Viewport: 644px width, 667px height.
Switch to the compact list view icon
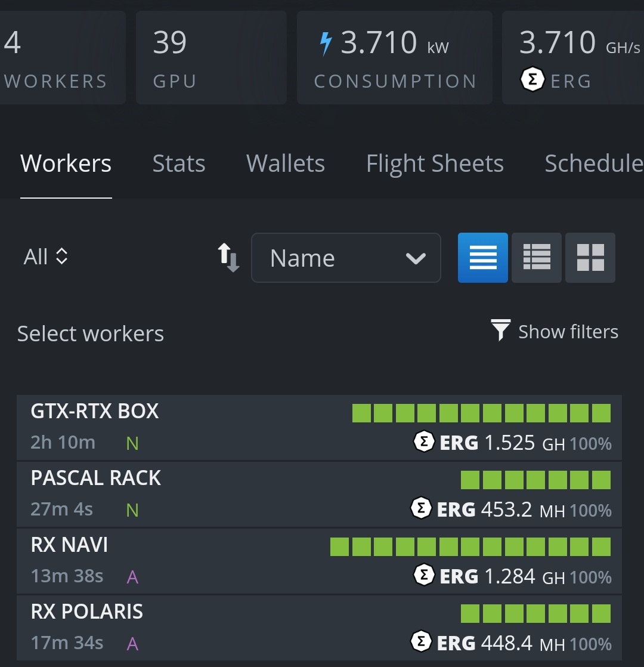[x=483, y=258]
